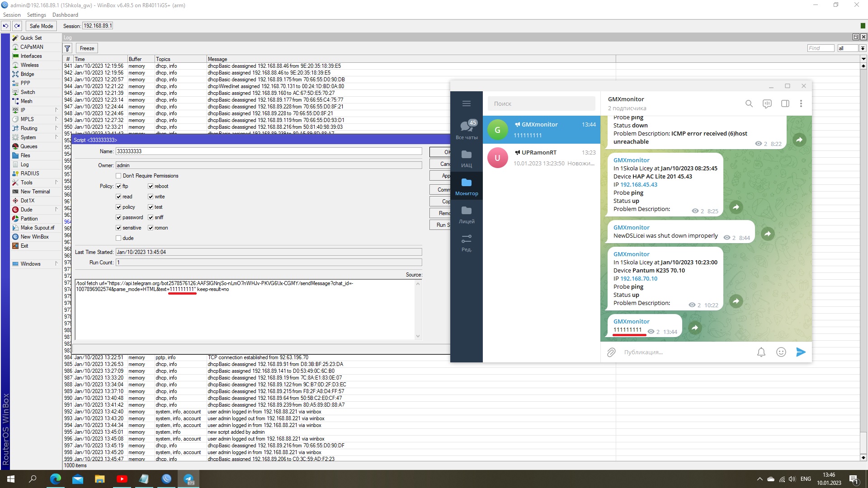
Task: Search in GMXmonitor chat magnifier icon
Action: (x=749, y=103)
